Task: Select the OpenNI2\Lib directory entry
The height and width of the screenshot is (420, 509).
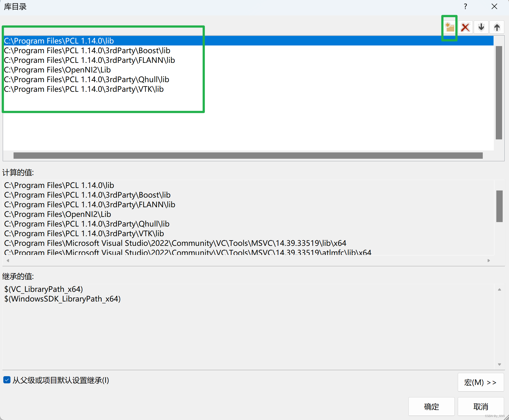Action: click(x=57, y=70)
